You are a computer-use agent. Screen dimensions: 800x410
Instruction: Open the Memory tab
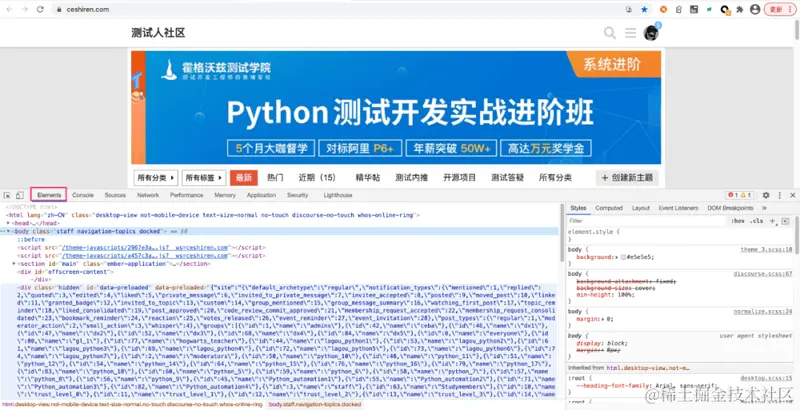point(225,195)
